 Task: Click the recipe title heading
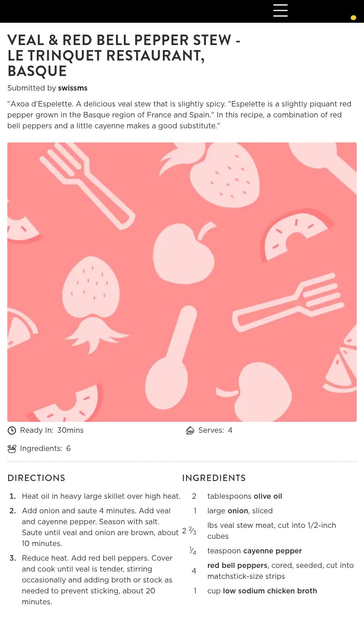pos(124,56)
